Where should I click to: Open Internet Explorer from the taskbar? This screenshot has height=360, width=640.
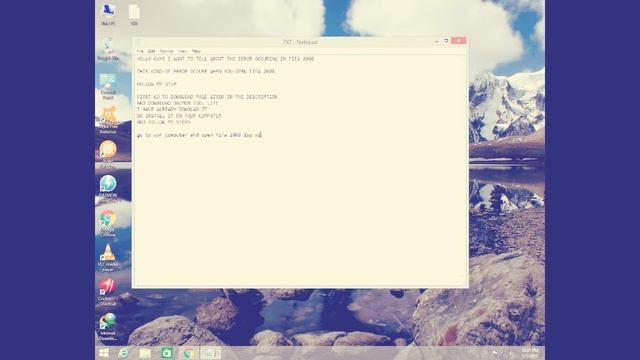tap(124, 353)
